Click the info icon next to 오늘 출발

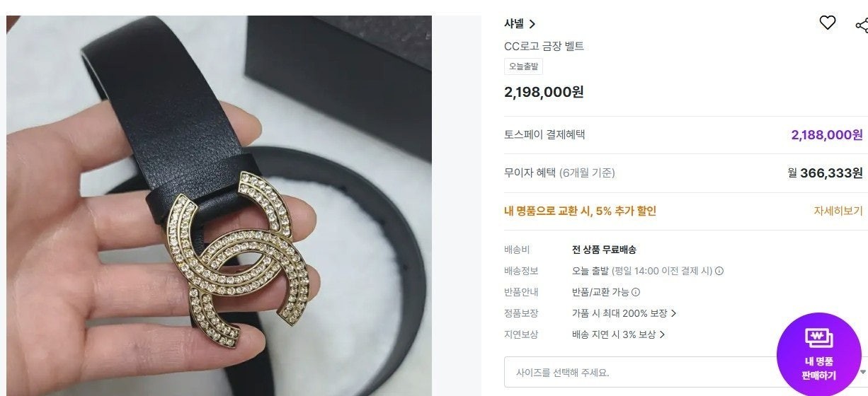coord(719,271)
